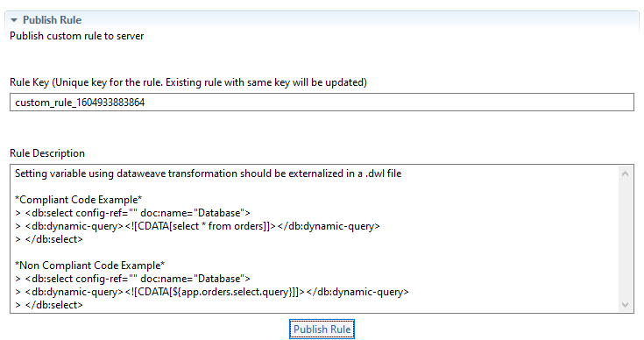The width and height of the screenshot is (644, 340).
Task: Click the Rule Description label
Action: (47, 153)
